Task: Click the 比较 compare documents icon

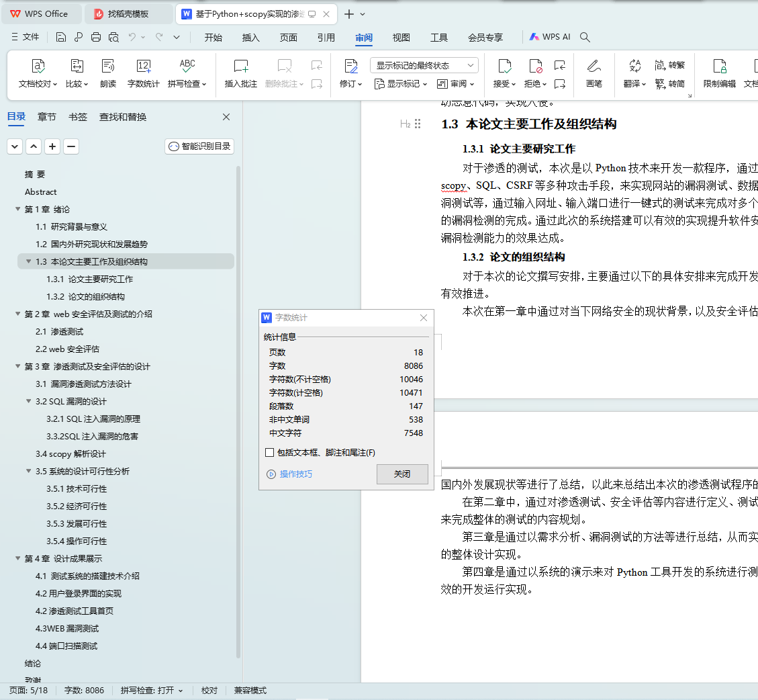Action: [x=77, y=73]
